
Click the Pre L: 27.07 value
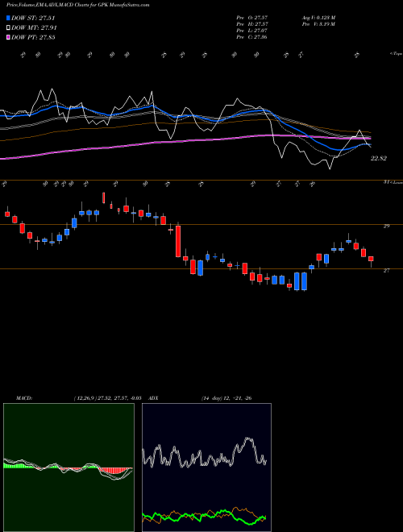pos(251,31)
